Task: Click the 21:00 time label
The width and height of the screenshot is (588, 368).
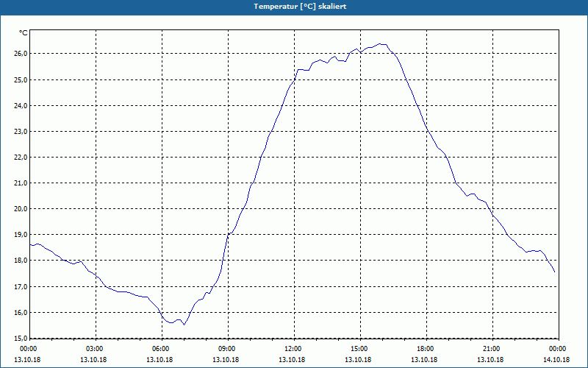Action: (x=492, y=349)
